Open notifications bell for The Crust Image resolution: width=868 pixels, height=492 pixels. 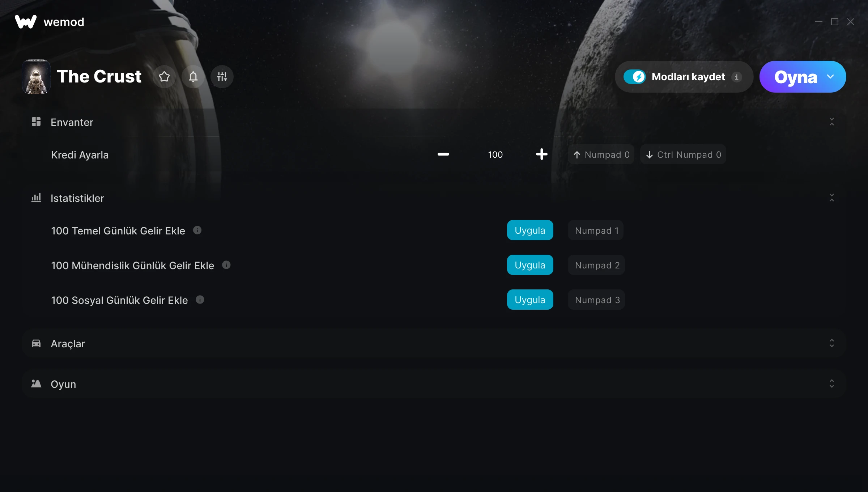point(193,77)
